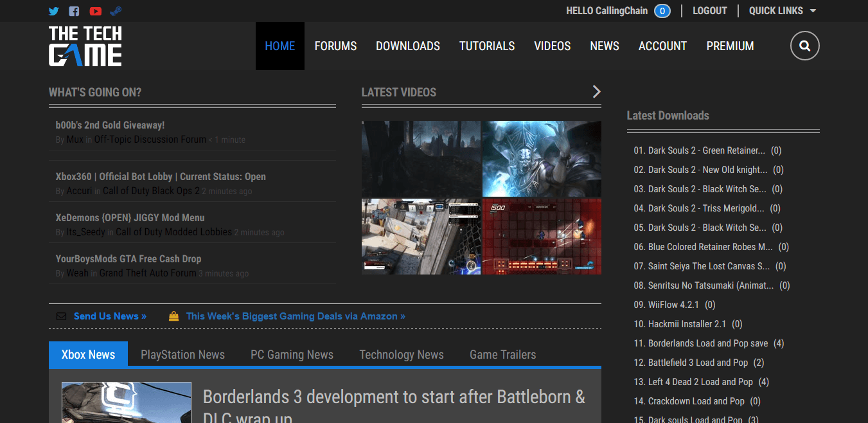Open download 03 Dark Souls 2 Black Witch
Screen dimensions: 868x423
[707, 189]
